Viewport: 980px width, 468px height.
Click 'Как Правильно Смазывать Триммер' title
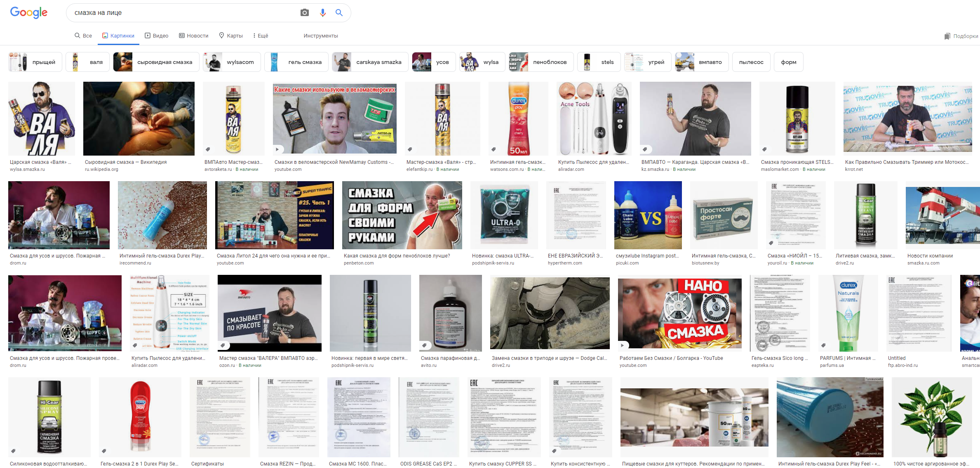(x=907, y=162)
